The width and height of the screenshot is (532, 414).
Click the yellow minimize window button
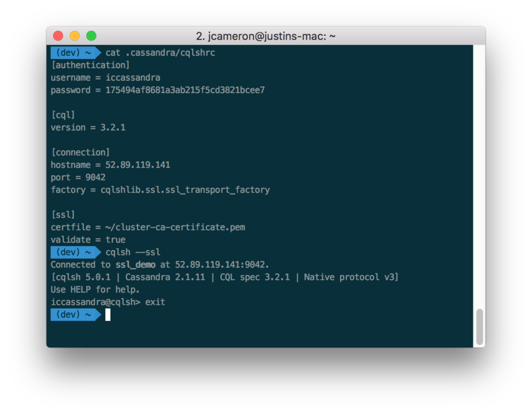click(75, 36)
